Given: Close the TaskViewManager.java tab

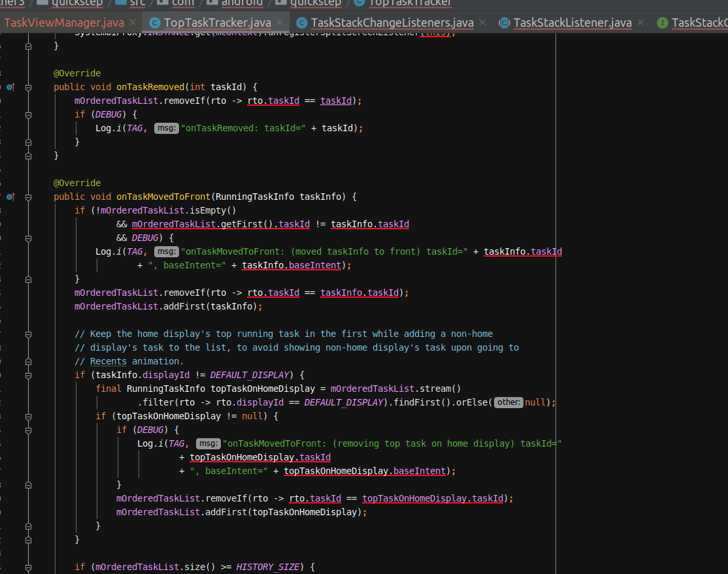Looking at the screenshot, I should (133, 22).
